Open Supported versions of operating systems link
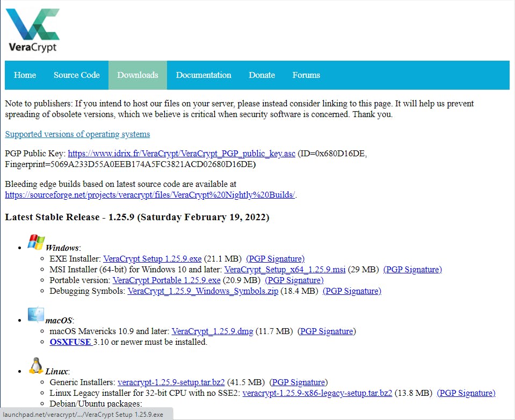The width and height of the screenshot is (515, 420). (77, 134)
